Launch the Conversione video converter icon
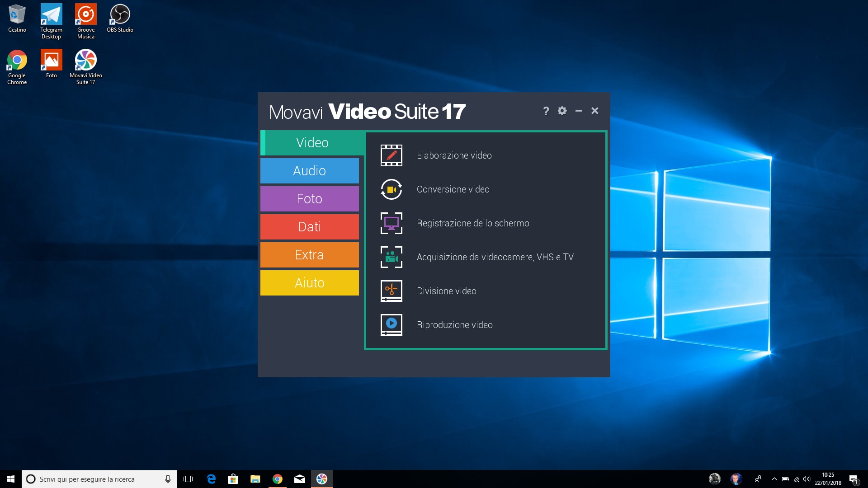Image resolution: width=868 pixels, height=488 pixels. click(392, 189)
